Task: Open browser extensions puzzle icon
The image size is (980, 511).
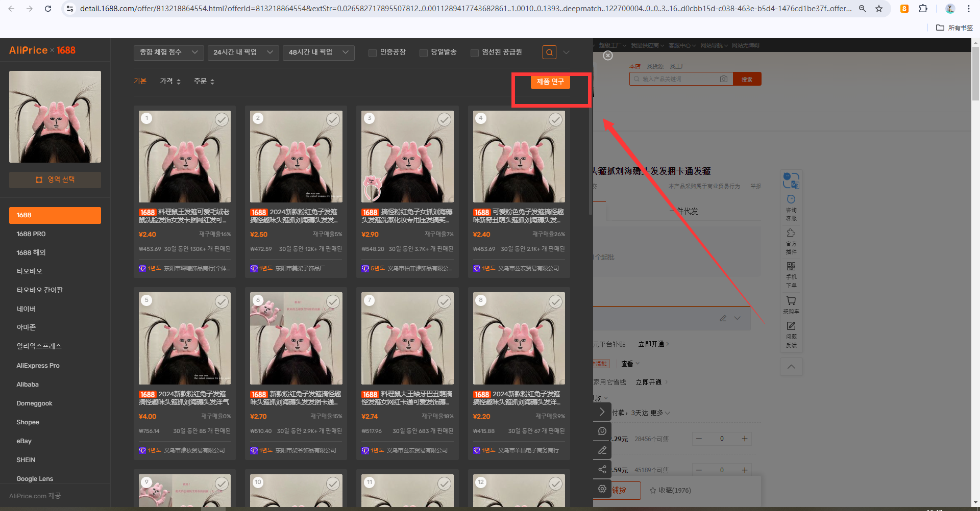Action: coord(923,9)
